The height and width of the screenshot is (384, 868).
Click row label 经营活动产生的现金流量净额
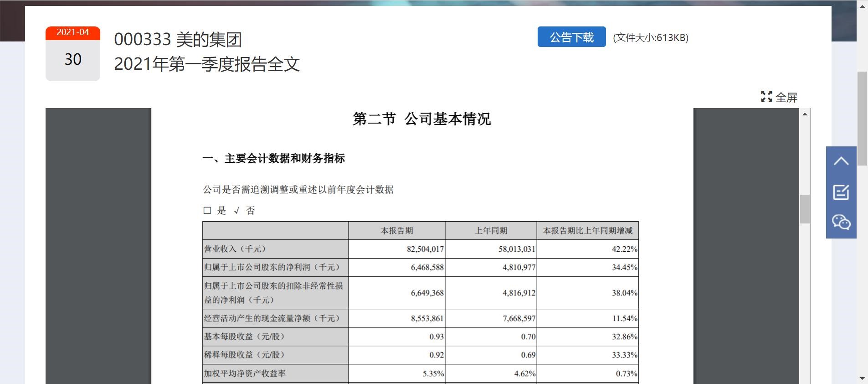point(272,318)
